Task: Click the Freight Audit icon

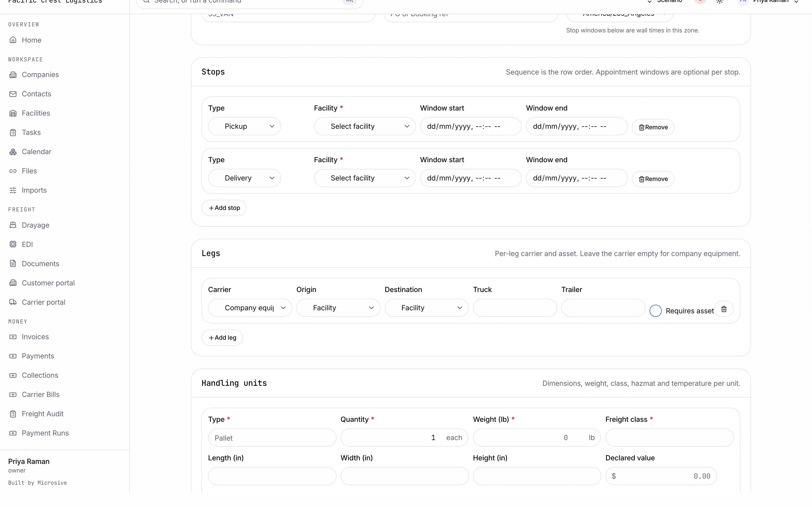Action: (x=13, y=414)
